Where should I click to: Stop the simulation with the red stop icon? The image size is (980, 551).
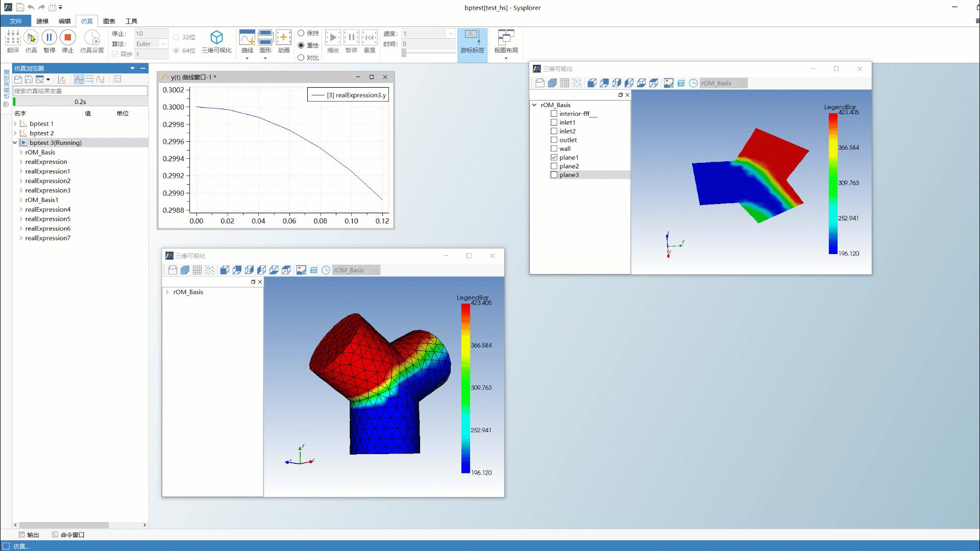coord(67,38)
